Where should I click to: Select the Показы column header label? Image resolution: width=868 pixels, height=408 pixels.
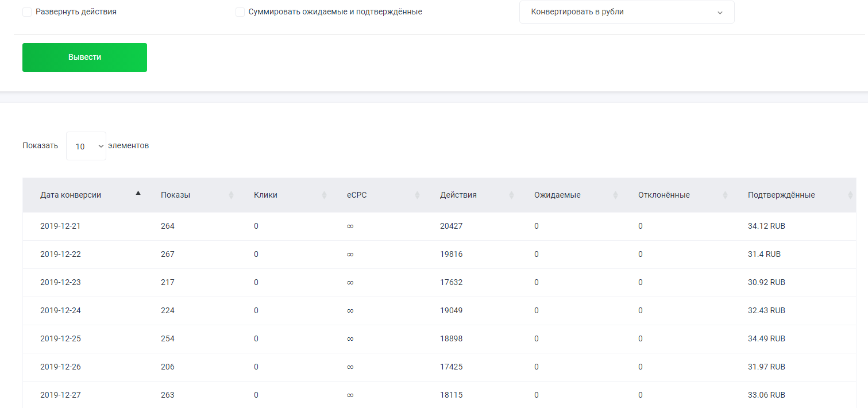pyautogui.click(x=175, y=195)
